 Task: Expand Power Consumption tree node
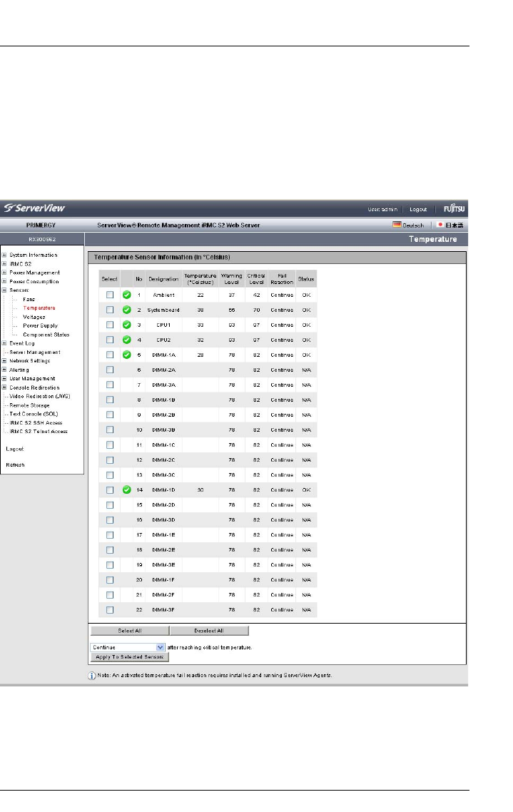pyautogui.click(x=4, y=281)
